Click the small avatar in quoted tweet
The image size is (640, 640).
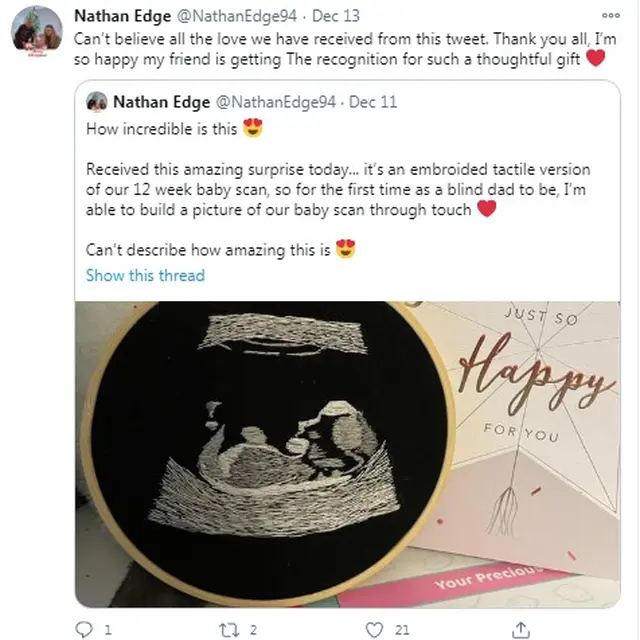97,102
